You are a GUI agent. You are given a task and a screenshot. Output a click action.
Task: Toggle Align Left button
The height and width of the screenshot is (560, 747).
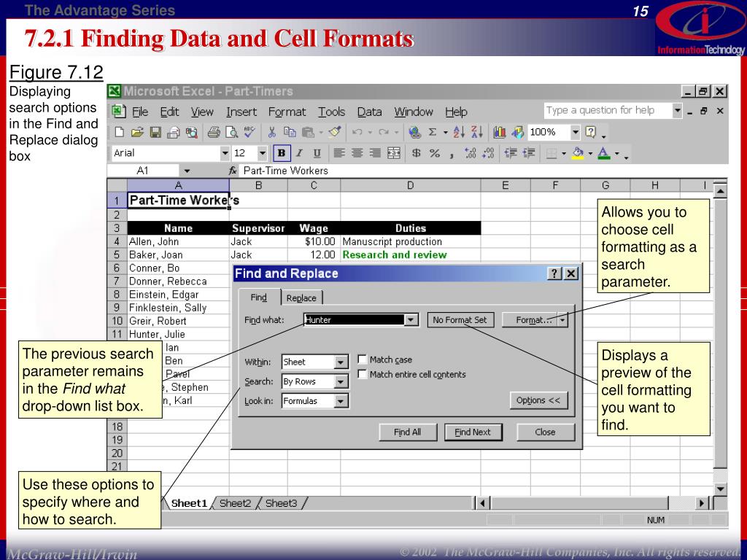pos(338,153)
